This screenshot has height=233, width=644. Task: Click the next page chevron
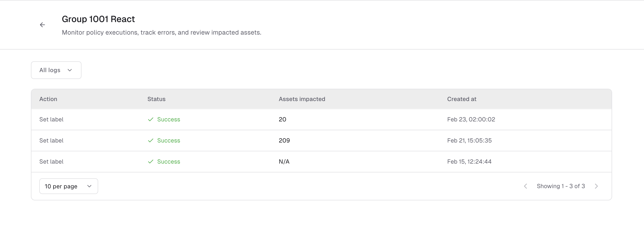click(x=596, y=186)
